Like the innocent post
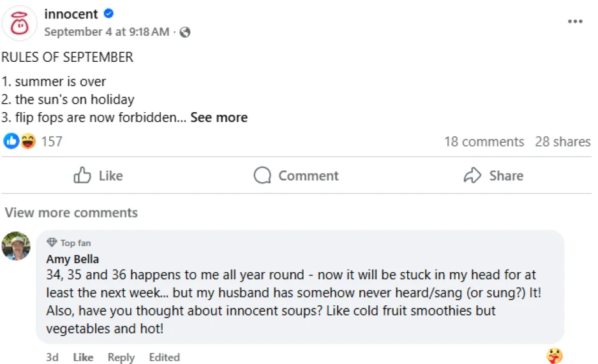Screen dimensions: 598x364 pos(98,175)
